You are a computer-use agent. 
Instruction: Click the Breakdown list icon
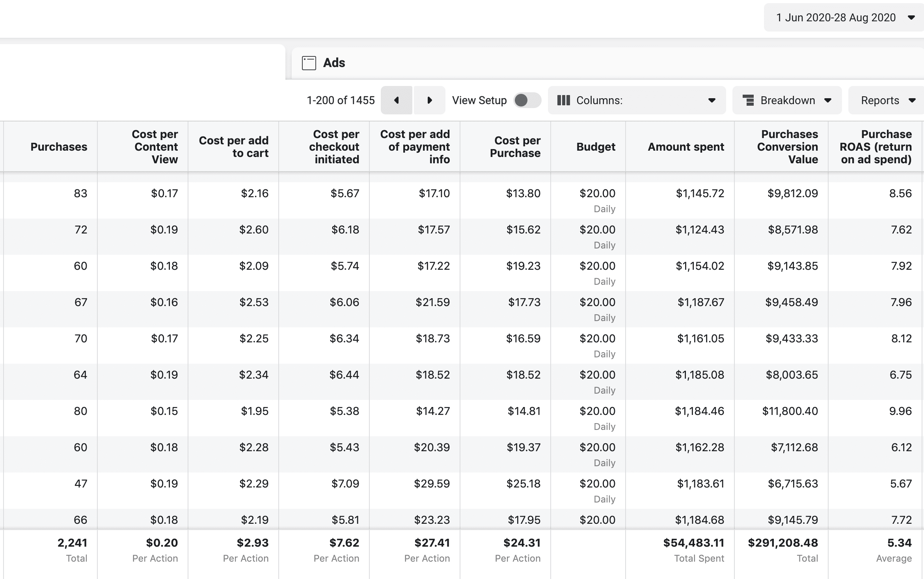(x=748, y=101)
